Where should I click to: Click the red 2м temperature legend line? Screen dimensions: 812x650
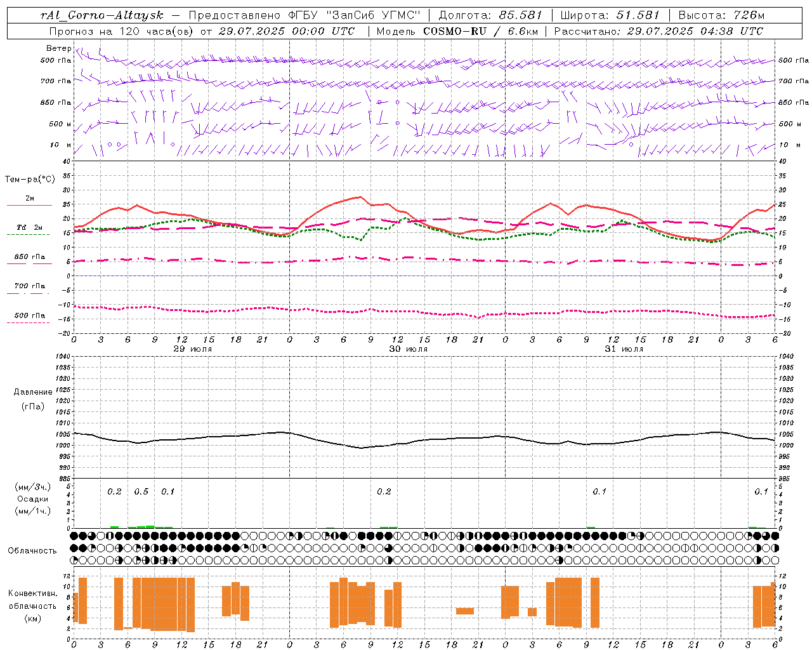point(29,205)
